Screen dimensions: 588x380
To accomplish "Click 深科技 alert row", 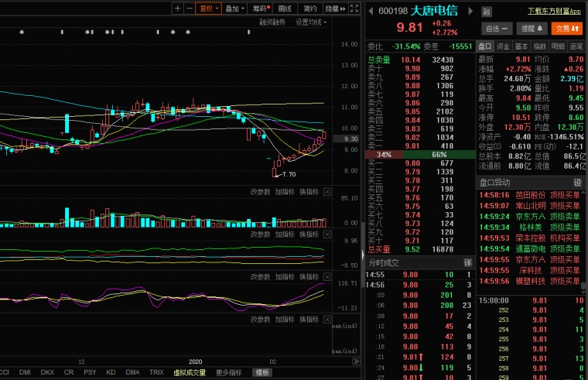I will (x=530, y=270).
